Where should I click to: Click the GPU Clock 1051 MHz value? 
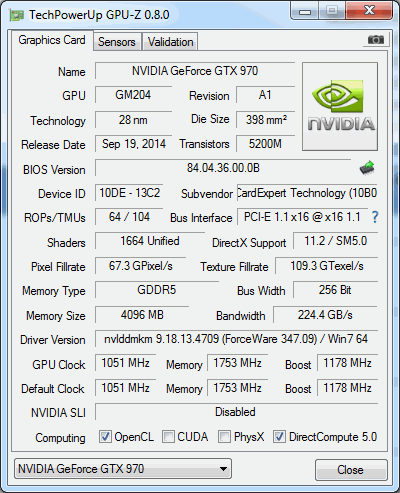click(126, 363)
